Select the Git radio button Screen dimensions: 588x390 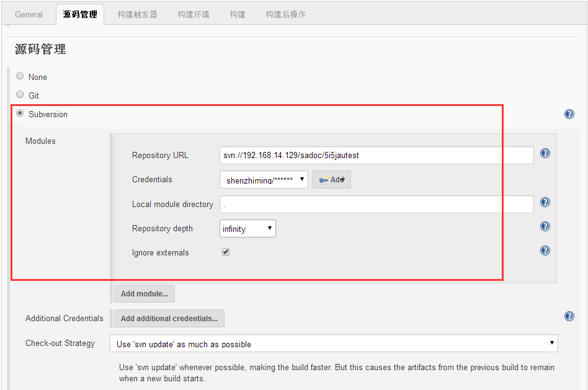click(20, 94)
